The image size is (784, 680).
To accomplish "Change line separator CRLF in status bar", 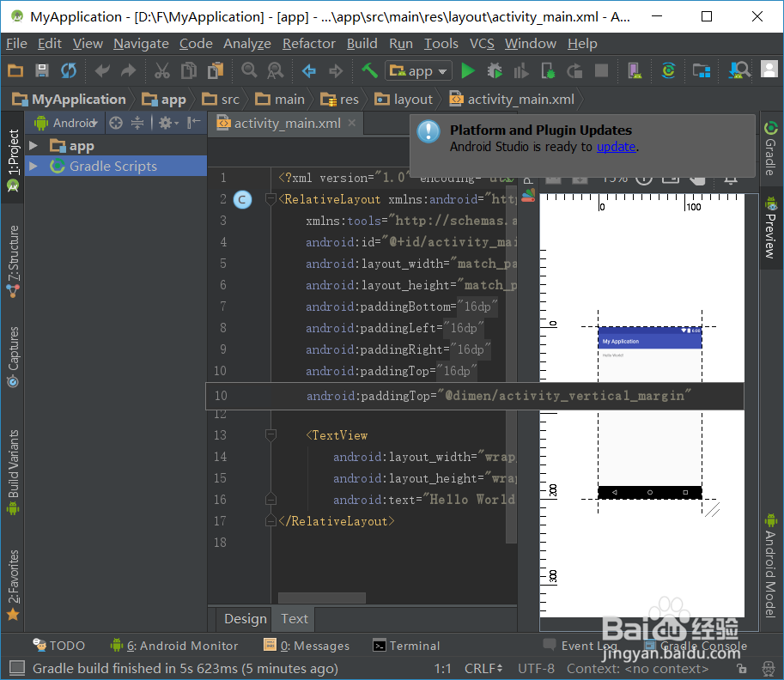I will pyautogui.click(x=483, y=669).
